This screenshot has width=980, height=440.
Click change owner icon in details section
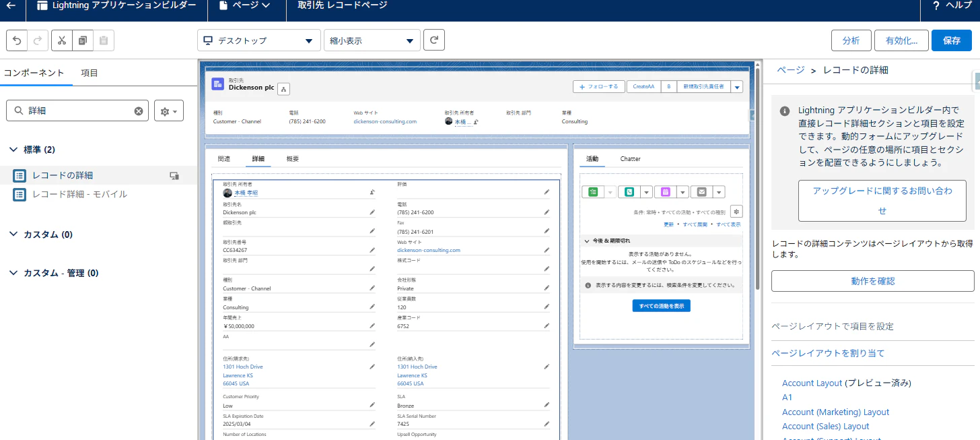click(372, 193)
